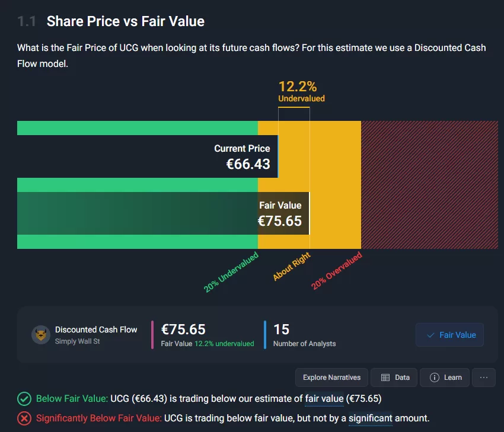Click the 'Discounted Cash Flow' model title
This screenshot has width=504, height=432.
click(96, 329)
